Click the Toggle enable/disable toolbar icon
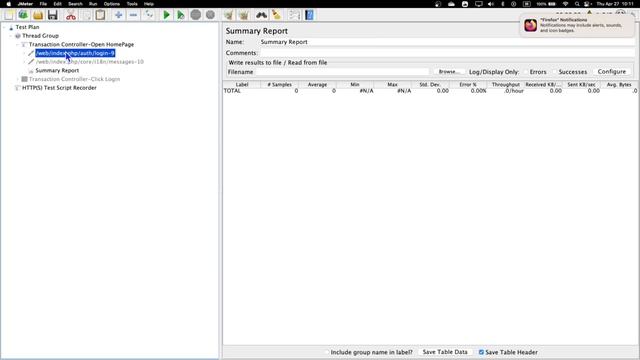Image resolution: width=640 pixels, height=360 pixels. click(149, 15)
